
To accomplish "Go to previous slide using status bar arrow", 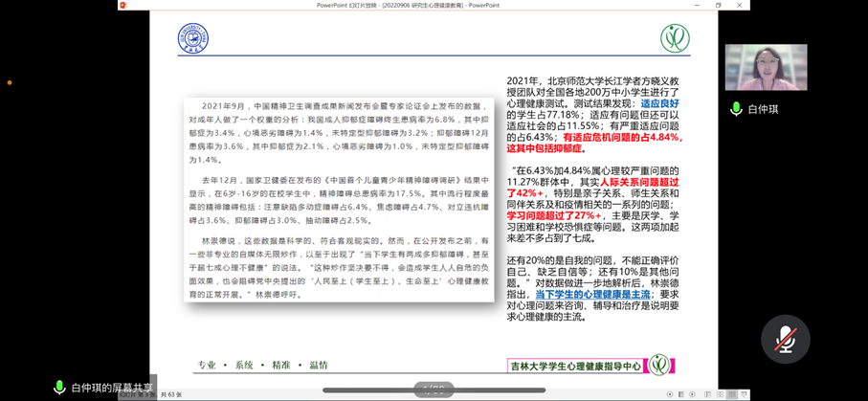I will (670, 394).
